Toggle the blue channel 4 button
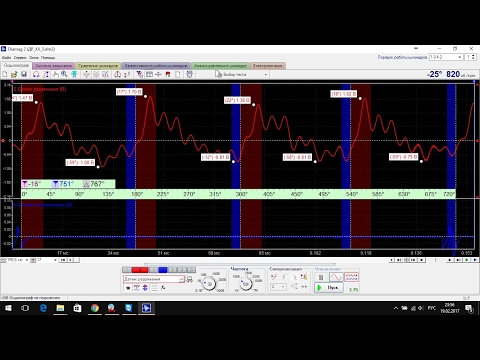 click(163, 270)
